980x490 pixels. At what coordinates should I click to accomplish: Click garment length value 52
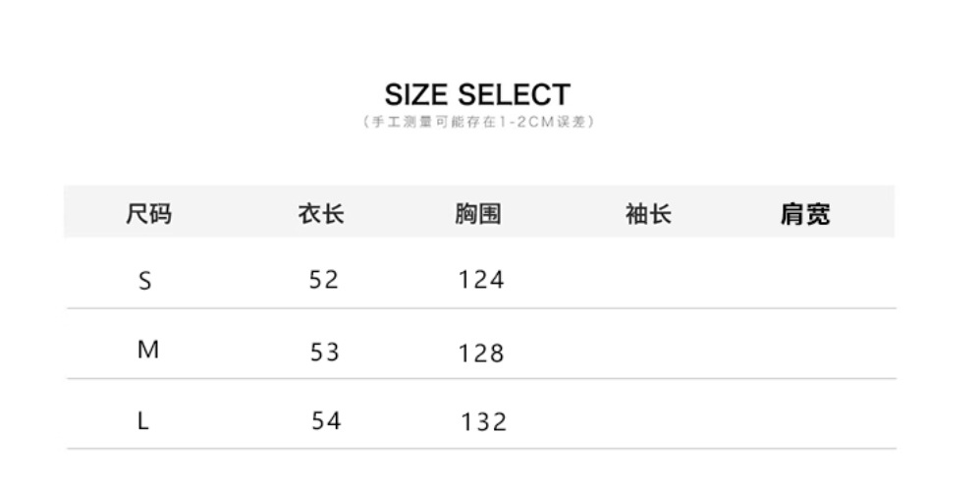coord(323,280)
